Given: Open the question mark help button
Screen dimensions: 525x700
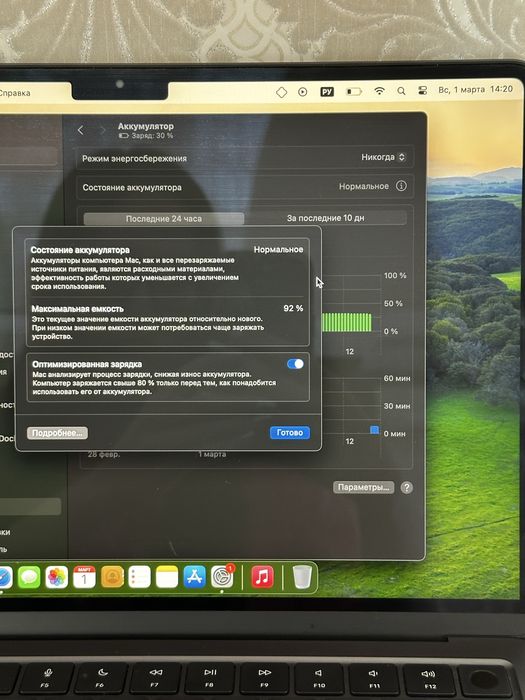Looking at the screenshot, I should point(406,488).
